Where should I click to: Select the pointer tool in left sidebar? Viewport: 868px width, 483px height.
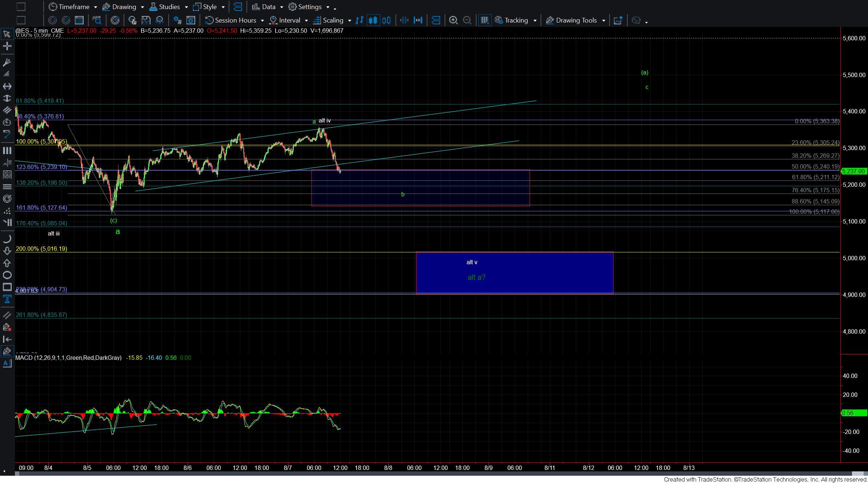point(7,34)
